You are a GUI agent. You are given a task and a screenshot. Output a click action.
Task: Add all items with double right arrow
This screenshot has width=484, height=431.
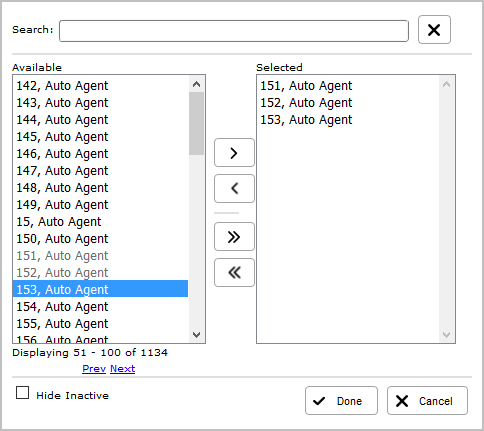click(x=234, y=237)
